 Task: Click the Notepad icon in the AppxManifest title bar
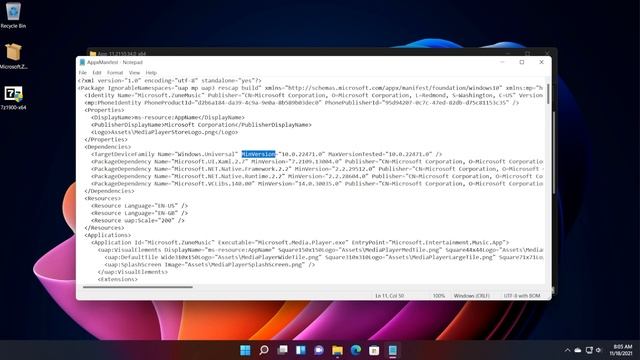tap(82, 62)
